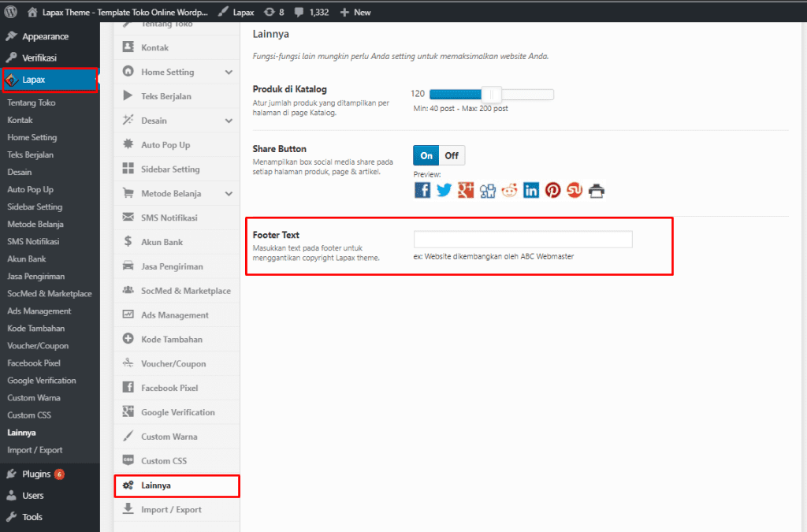Open the Plugins menu
This screenshot has height=532, width=807.
tap(38, 474)
